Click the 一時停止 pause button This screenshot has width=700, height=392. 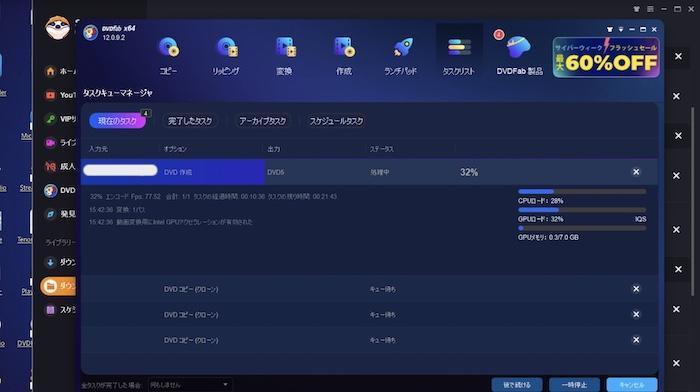point(575,384)
